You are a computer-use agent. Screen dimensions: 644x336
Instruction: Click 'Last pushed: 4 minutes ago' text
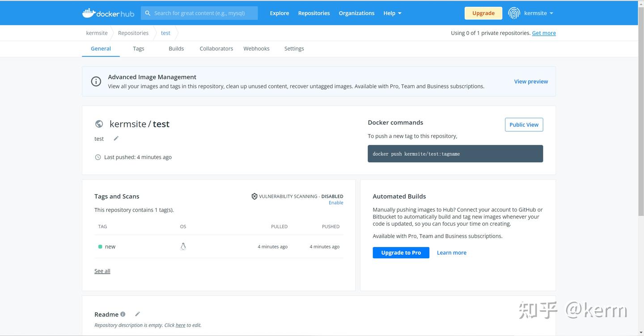[x=138, y=157]
